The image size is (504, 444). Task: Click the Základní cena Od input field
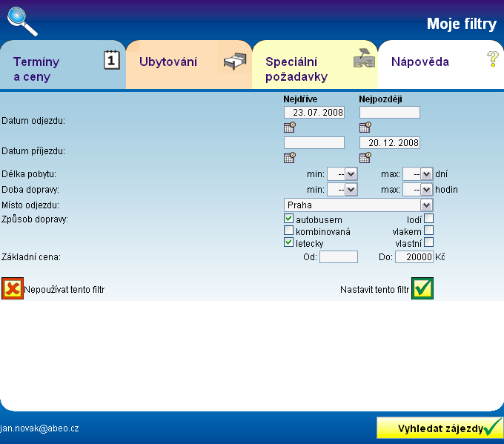click(x=338, y=257)
